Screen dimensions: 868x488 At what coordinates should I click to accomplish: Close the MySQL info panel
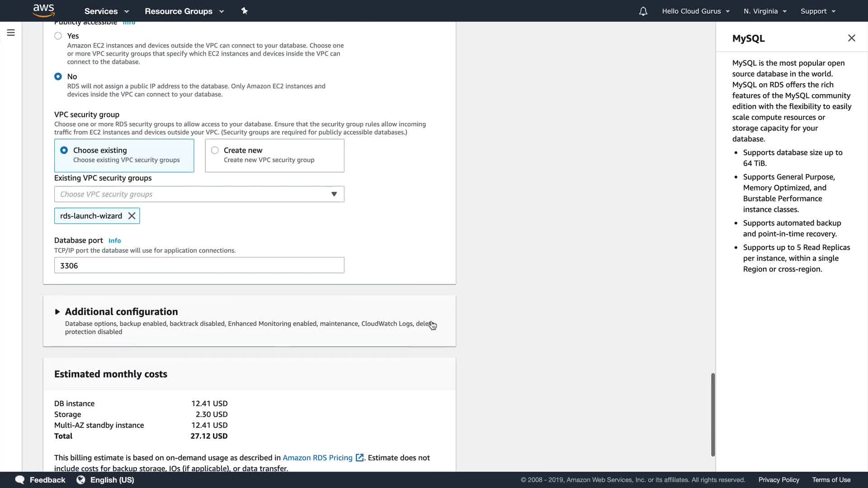(851, 38)
